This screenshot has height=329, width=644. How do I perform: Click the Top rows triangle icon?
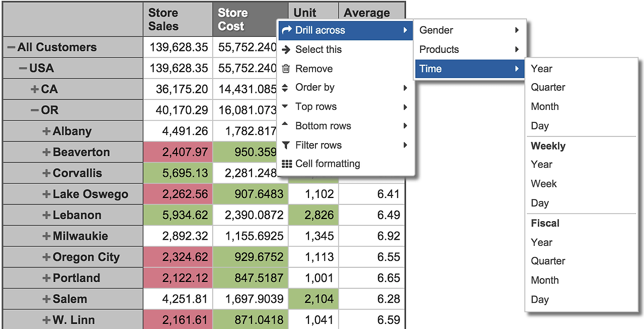tap(285, 106)
